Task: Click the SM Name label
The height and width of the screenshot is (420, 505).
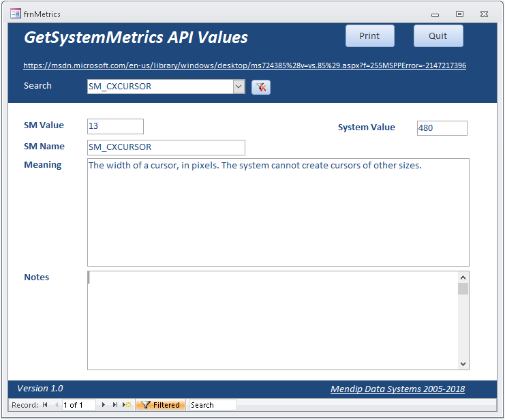Action: 44,147
